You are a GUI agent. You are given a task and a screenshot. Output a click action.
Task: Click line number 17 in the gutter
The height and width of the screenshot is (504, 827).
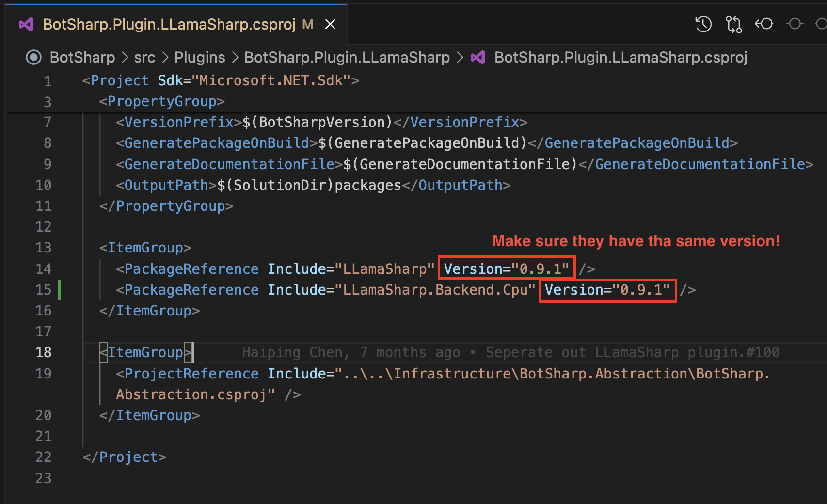(x=43, y=331)
